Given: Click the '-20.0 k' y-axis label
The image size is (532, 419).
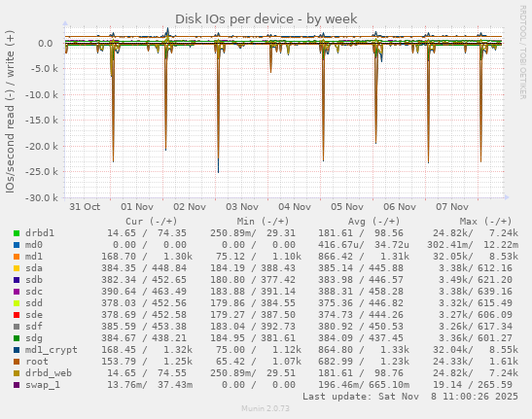Looking at the screenshot, I should tap(42, 146).
